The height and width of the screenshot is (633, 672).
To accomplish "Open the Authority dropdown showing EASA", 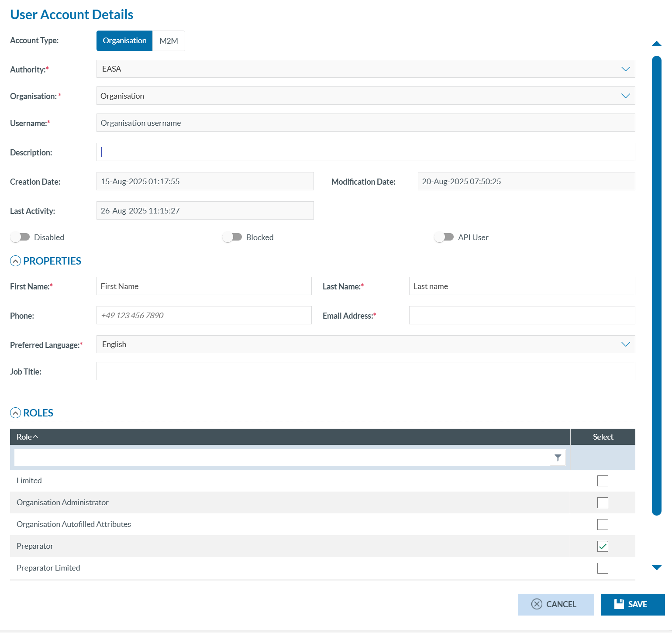I will point(365,69).
